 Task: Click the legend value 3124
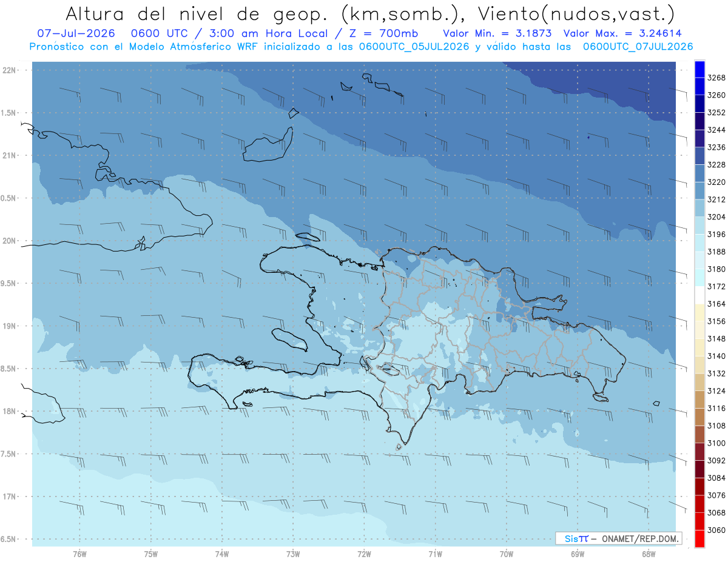click(716, 391)
